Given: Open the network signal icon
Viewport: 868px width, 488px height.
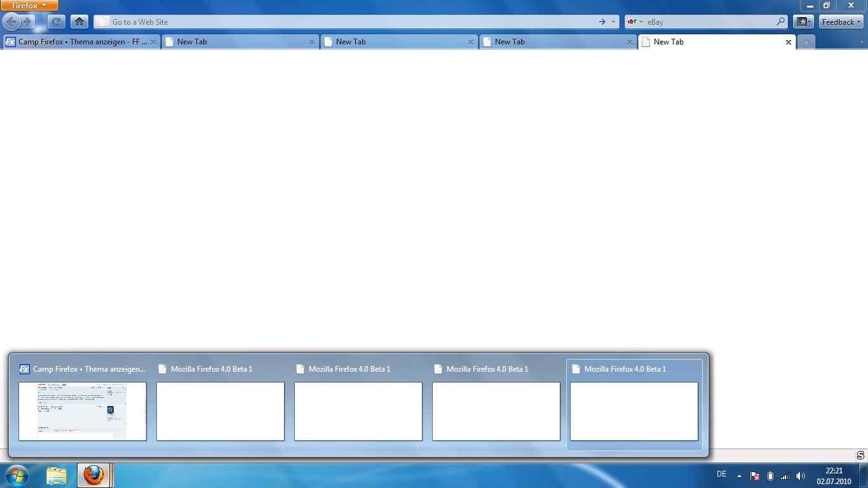Looking at the screenshot, I should coord(785,475).
